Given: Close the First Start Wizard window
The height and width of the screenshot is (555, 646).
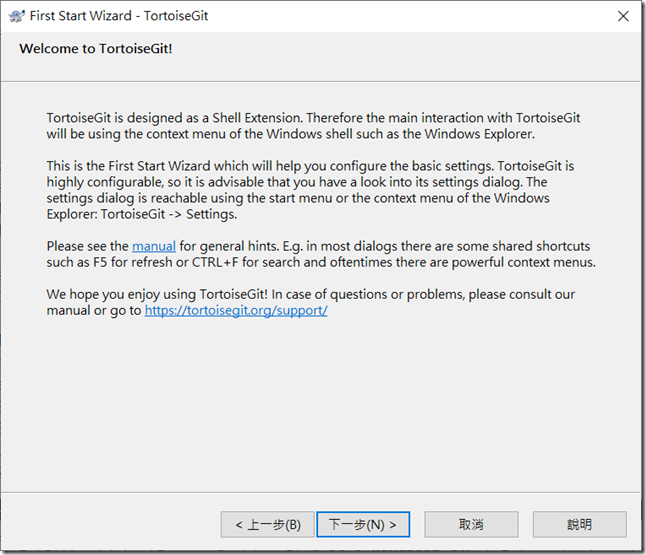Looking at the screenshot, I should (623, 16).
